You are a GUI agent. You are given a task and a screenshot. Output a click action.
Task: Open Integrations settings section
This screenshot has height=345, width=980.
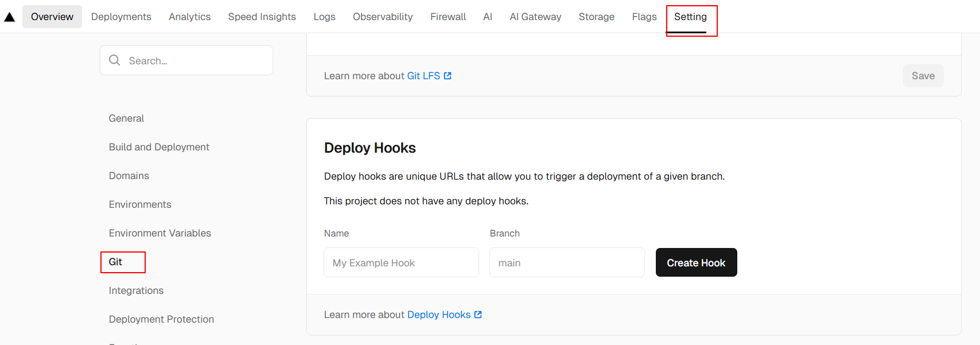[x=136, y=290]
